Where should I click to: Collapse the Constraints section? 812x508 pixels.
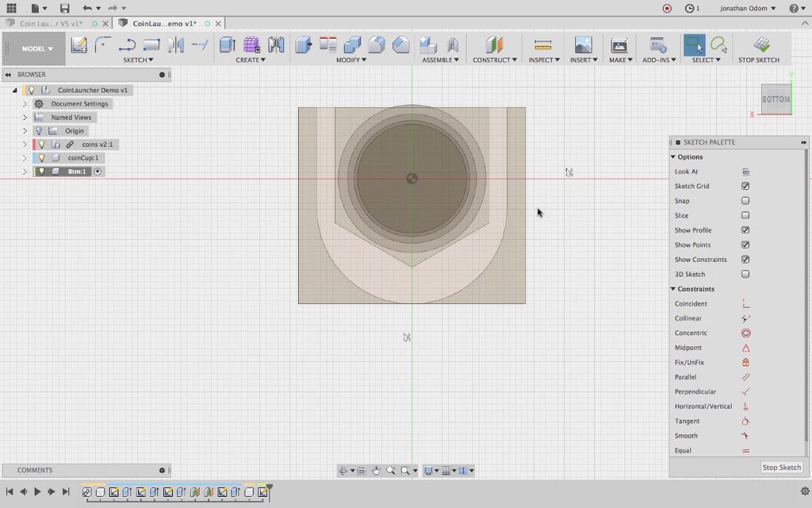pyautogui.click(x=673, y=289)
